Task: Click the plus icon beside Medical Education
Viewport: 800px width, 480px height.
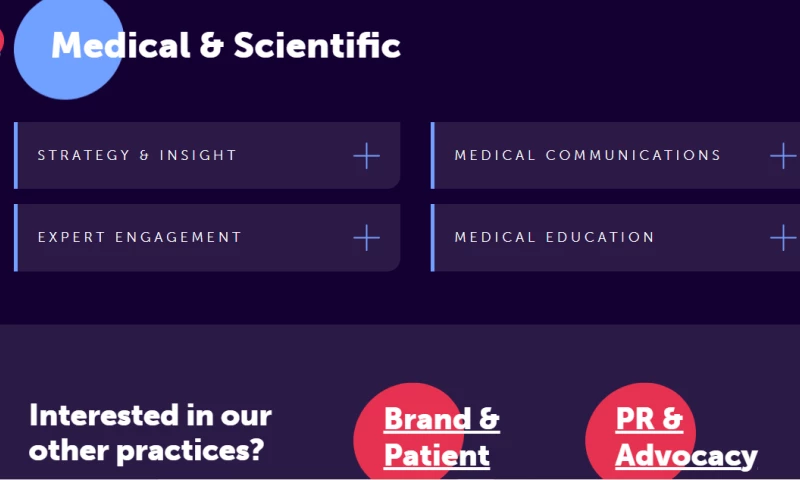Action: pyautogui.click(x=783, y=238)
